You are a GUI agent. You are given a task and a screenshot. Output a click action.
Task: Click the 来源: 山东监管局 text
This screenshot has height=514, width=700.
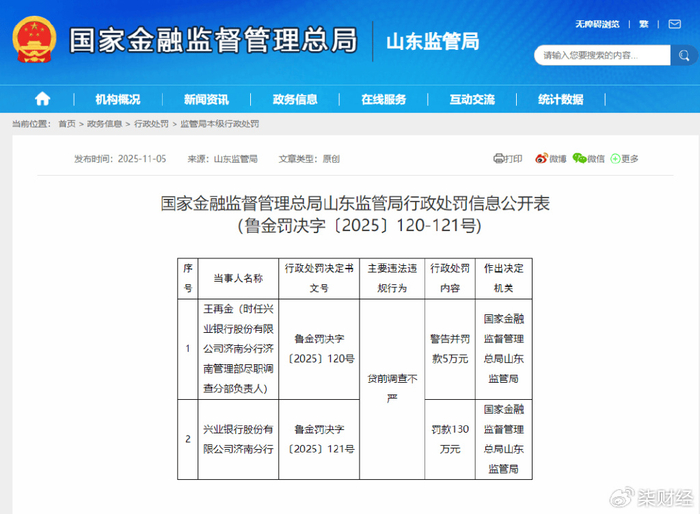click(x=222, y=159)
